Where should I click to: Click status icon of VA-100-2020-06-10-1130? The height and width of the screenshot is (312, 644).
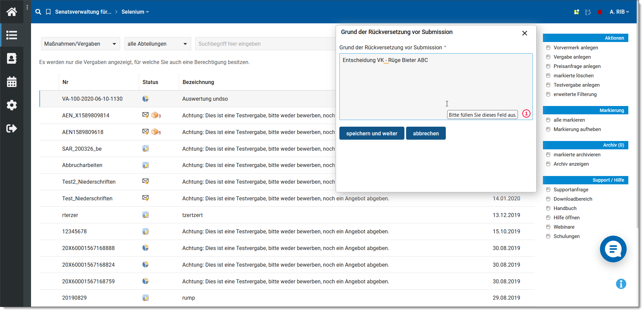pos(145,99)
